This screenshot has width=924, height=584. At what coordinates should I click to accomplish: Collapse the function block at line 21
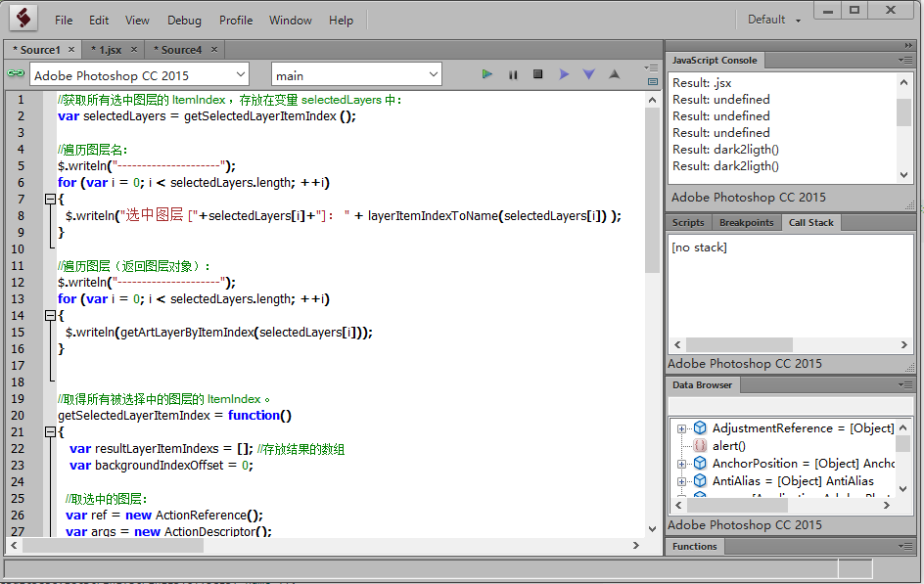point(50,432)
